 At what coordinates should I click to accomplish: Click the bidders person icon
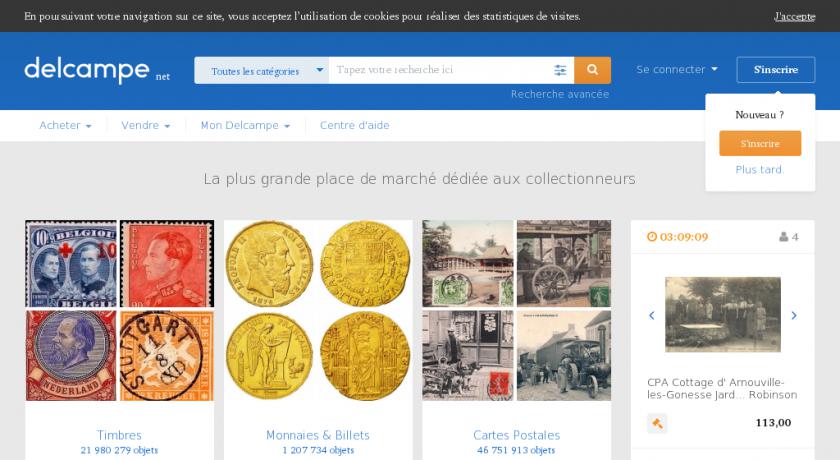point(784,237)
